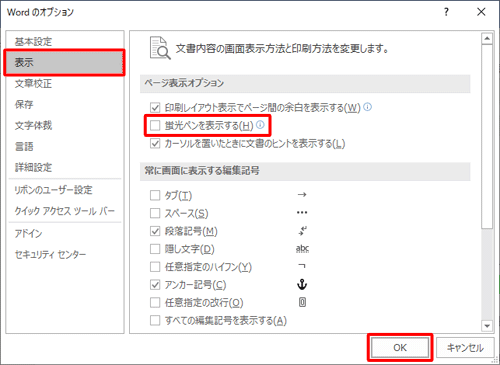Select 表示 category in sidebar

tap(64, 63)
